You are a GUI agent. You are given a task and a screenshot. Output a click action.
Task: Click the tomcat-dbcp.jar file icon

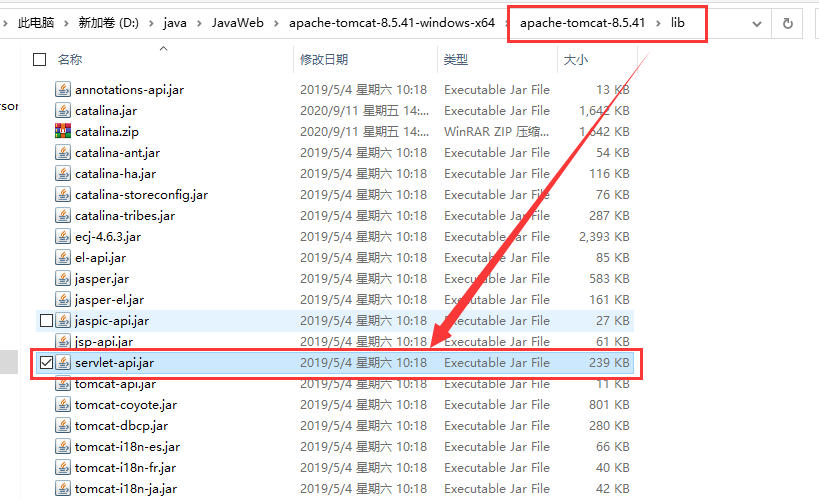click(63, 425)
